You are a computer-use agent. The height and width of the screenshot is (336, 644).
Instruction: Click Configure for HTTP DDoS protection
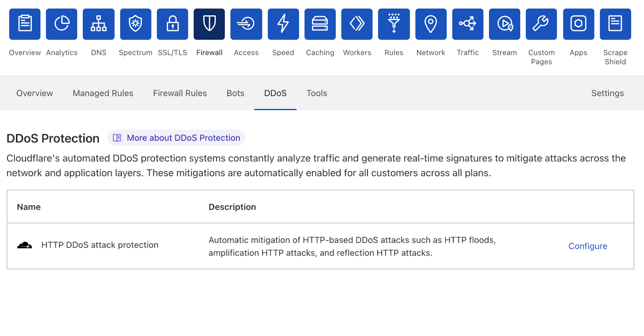pos(588,246)
